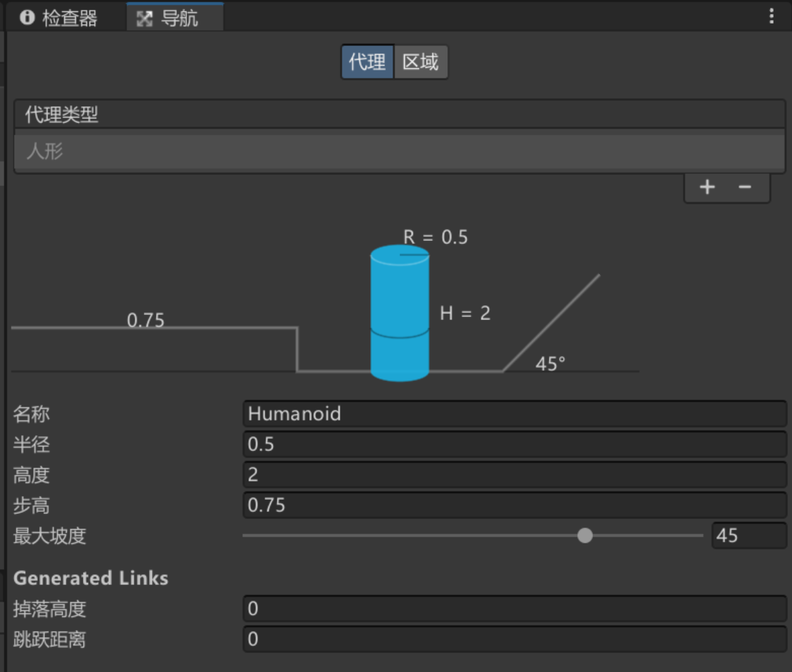Click the 名称 field containing Humanoid
Viewport: 792px width, 672px height.
[x=514, y=414]
